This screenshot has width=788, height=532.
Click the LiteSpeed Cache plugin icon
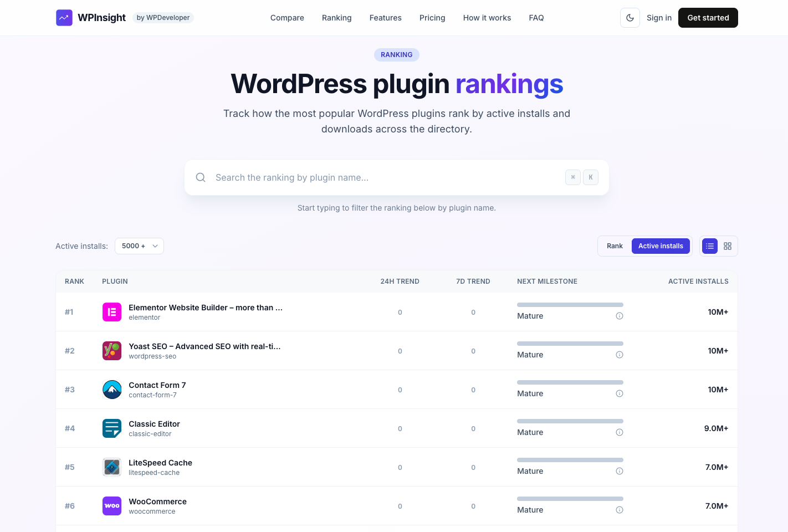coord(112,467)
